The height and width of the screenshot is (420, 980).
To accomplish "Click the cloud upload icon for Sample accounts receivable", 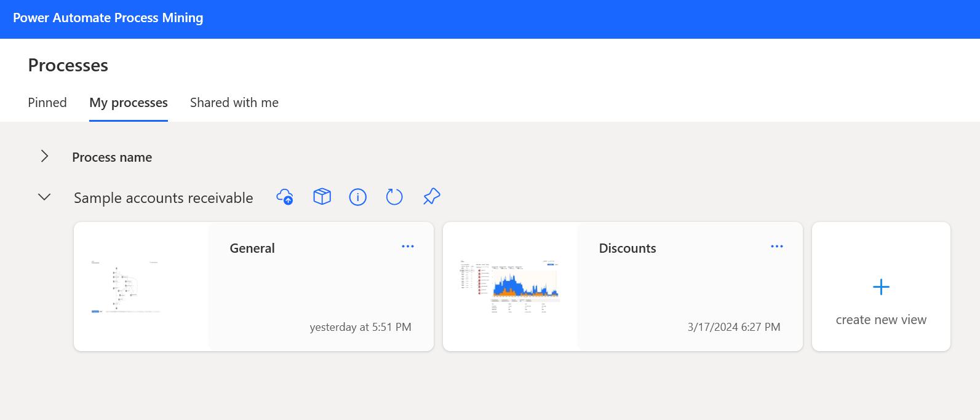I will click(x=285, y=197).
